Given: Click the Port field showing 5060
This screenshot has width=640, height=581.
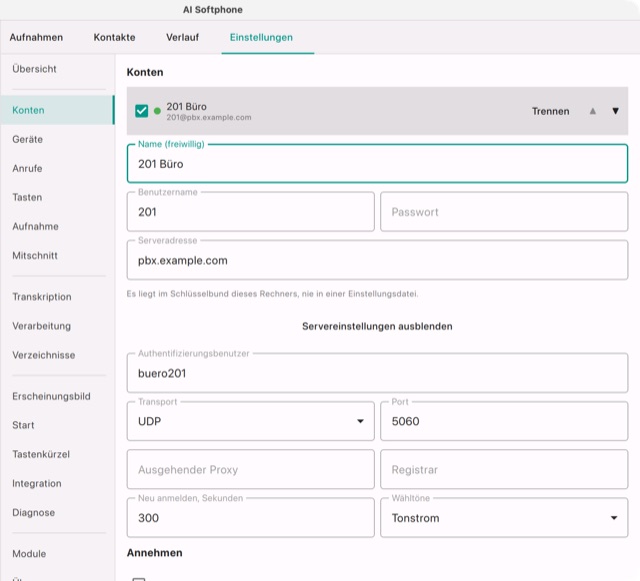Looking at the screenshot, I should (x=504, y=421).
